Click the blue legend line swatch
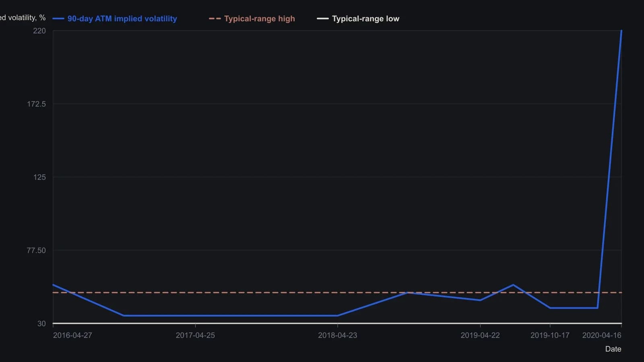 [x=58, y=19]
